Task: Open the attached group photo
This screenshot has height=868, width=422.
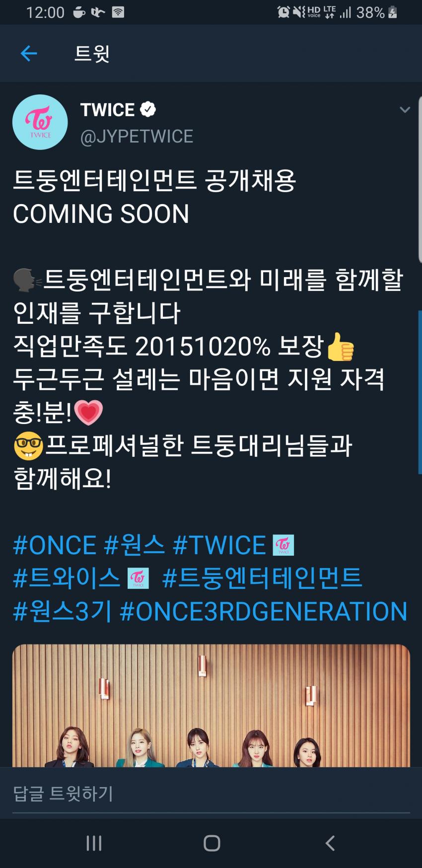Action: [x=211, y=706]
